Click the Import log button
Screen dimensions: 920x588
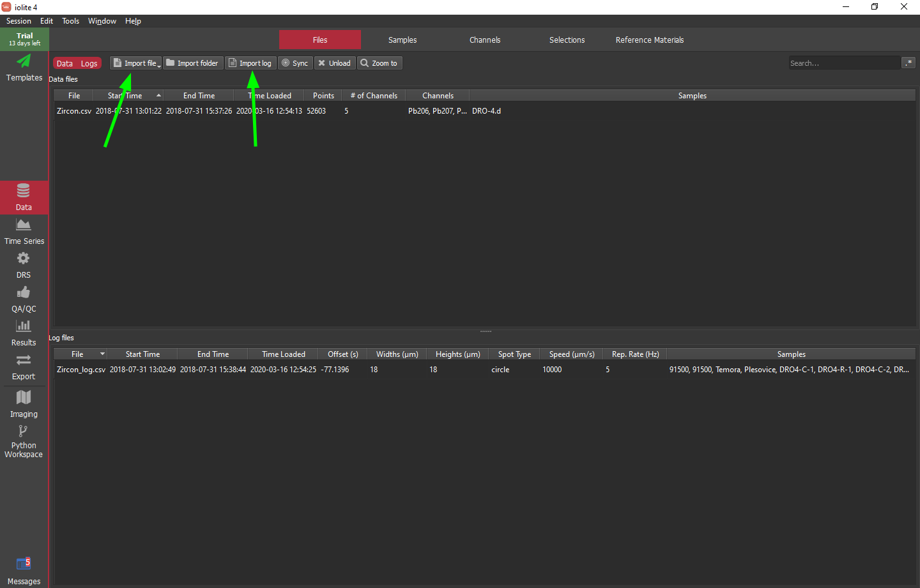point(250,63)
